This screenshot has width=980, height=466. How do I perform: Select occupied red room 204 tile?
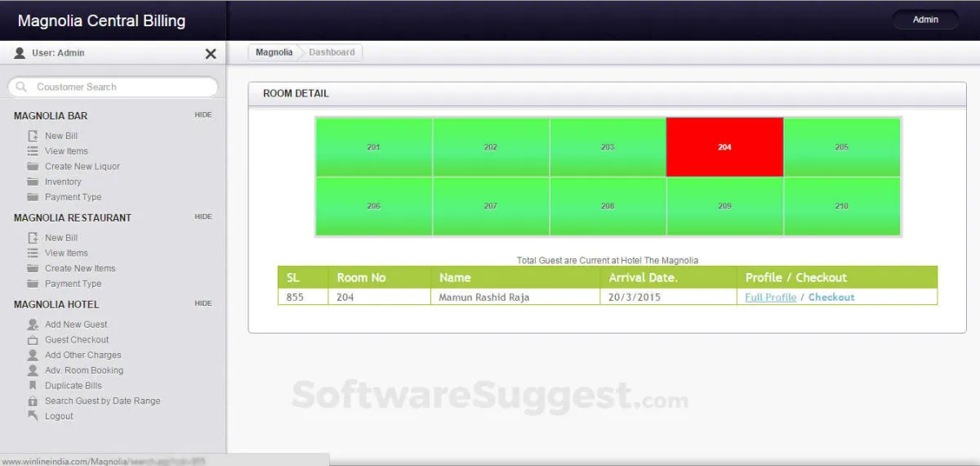click(x=724, y=147)
